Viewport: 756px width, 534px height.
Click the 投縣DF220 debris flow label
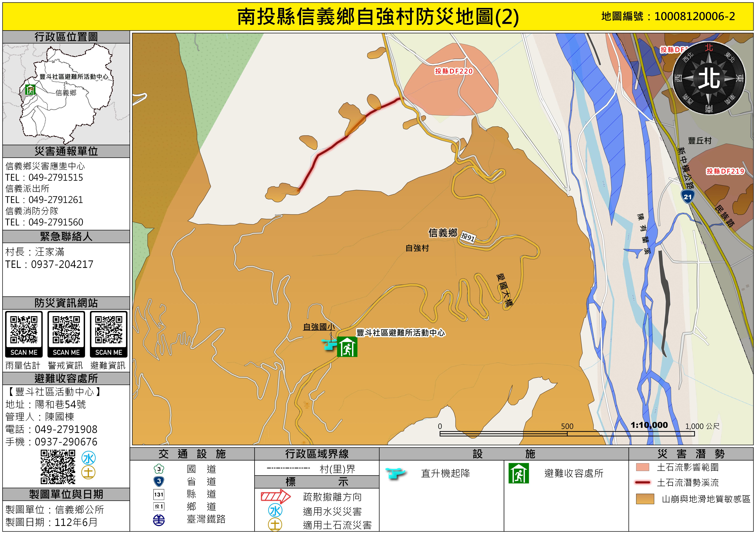coord(454,71)
